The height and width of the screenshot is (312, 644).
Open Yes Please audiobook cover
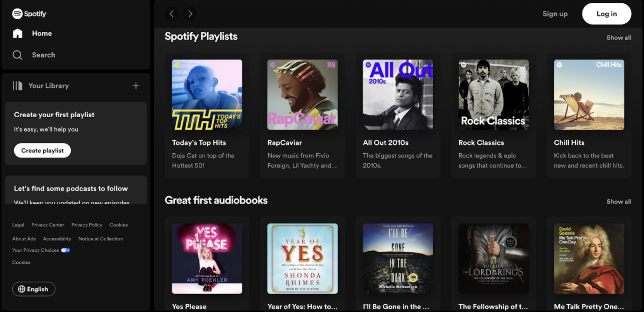tap(207, 259)
